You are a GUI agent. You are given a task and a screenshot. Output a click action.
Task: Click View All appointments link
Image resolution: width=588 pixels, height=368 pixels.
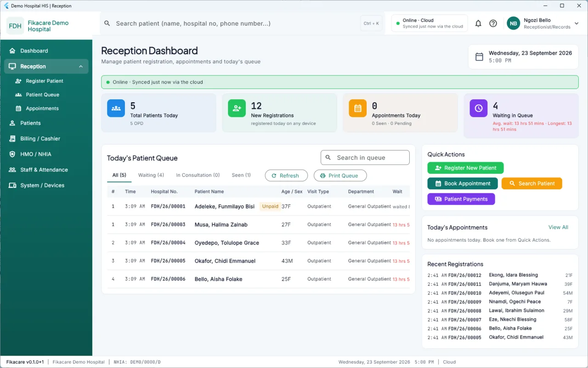point(558,227)
